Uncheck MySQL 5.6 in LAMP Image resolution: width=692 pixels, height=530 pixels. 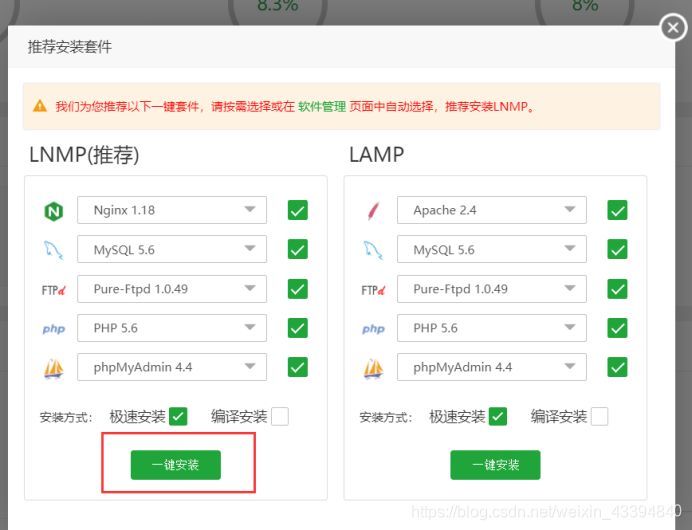(617, 249)
